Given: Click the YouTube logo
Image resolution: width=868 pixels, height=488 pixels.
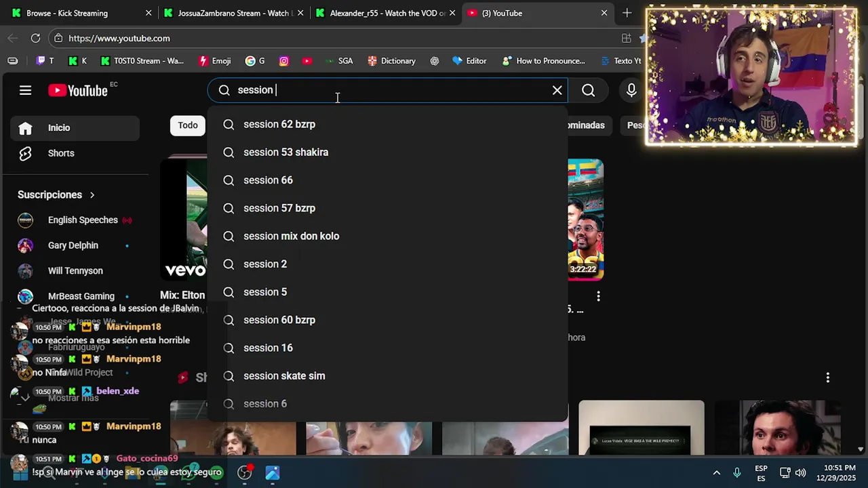Looking at the screenshot, I should [78, 90].
